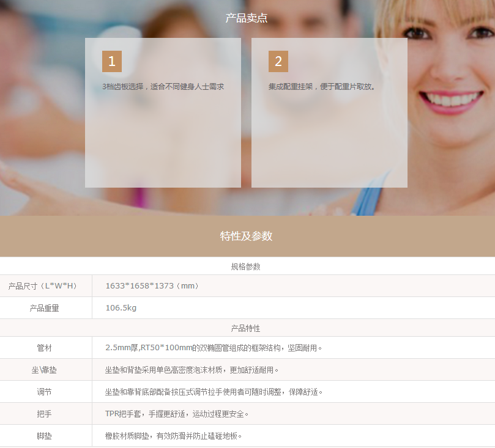This screenshot has height=448, width=495.
Task: Click the 106.5kg weight value
Action: coord(121,308)
